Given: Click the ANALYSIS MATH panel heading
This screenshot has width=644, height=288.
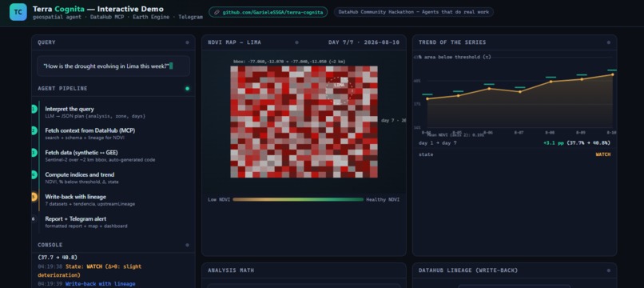Looking at the screenshot, I should tap(231, 270).
